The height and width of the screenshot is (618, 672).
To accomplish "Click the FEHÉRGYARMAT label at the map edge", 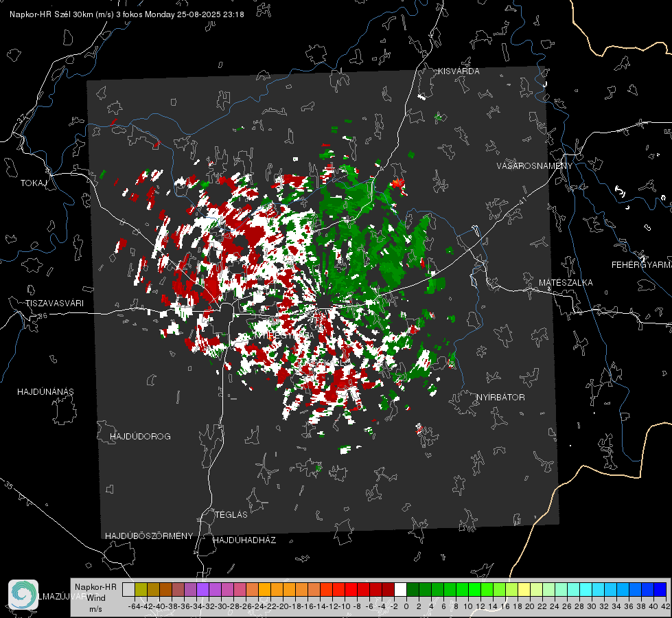I will pyautogui.click(x=641, y=265).
